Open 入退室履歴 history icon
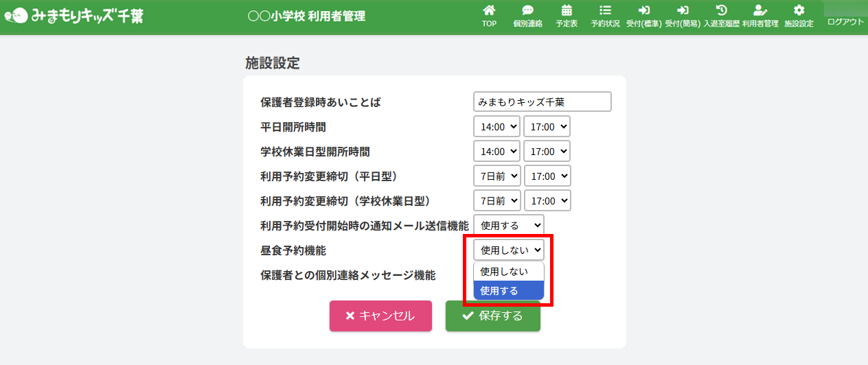Screen dimensions: 868x365 coord(721,11)
